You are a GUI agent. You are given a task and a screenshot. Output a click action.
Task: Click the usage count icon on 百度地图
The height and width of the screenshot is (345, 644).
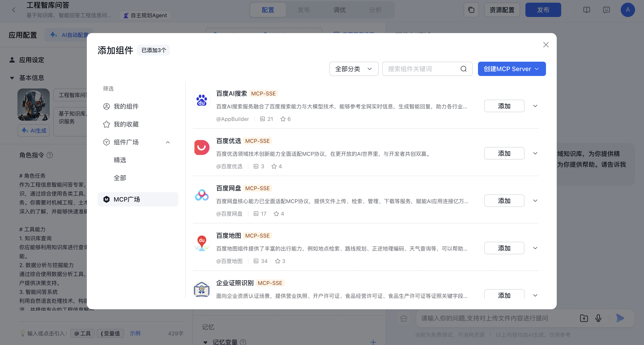(256, 261)
